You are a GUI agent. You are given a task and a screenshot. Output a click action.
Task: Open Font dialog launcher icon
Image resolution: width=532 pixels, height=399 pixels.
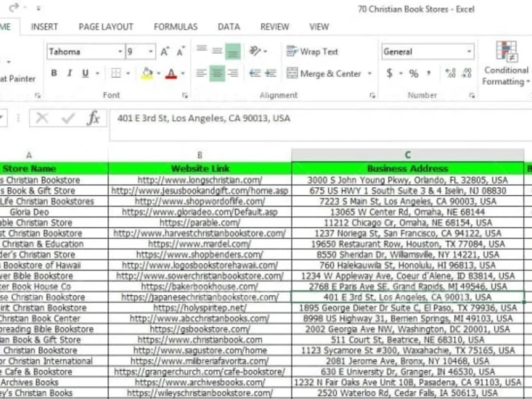(185, 96)
